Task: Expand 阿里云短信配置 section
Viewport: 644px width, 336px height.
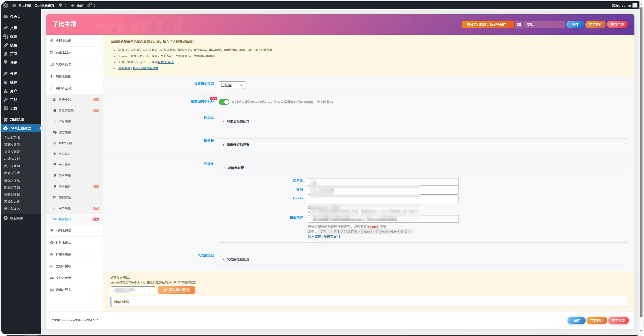Action: click(x=423, y=122)
